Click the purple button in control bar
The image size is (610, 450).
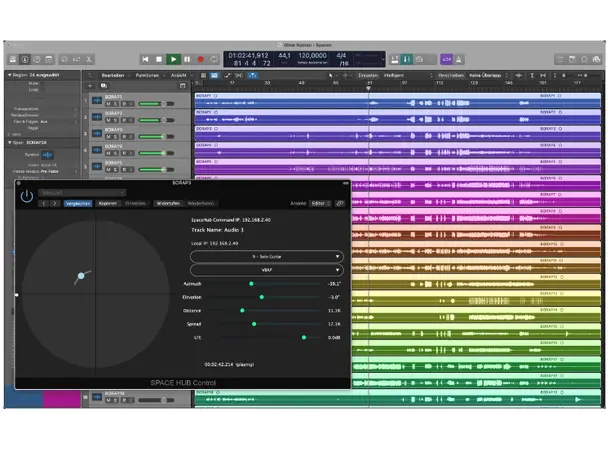coord(446,59)
